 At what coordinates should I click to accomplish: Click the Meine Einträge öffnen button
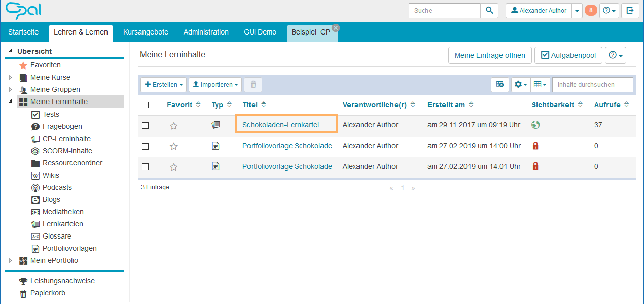tap(490, 55)
